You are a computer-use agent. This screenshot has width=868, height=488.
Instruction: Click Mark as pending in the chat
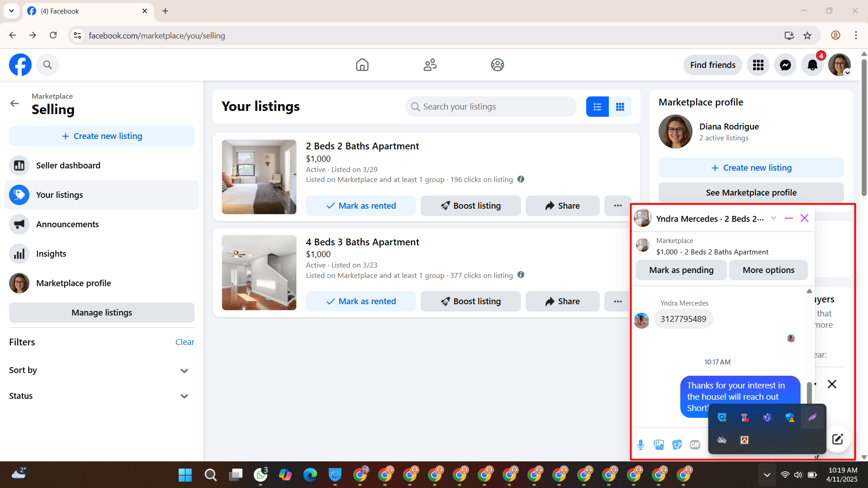681,270
